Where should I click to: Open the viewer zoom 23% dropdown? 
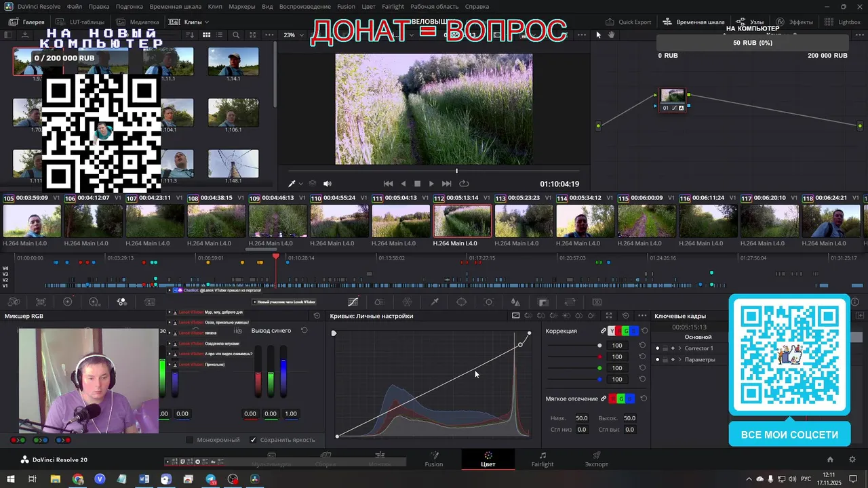293,35
